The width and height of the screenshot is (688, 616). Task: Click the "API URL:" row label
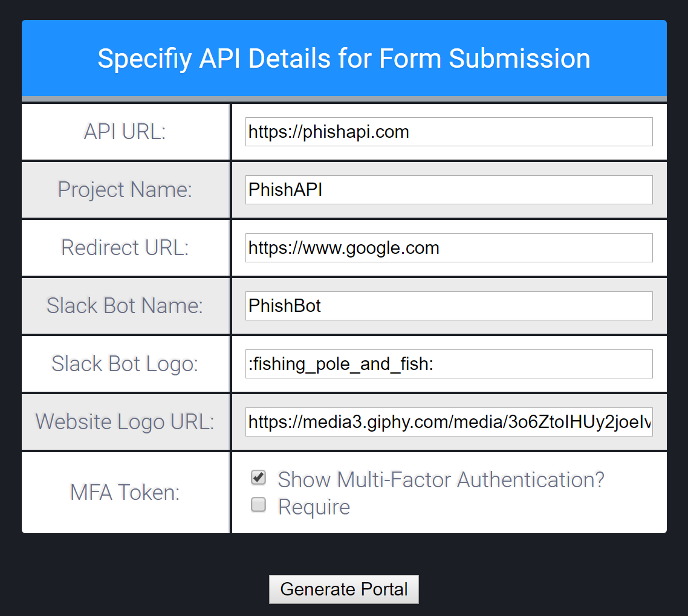pos(125,132)
